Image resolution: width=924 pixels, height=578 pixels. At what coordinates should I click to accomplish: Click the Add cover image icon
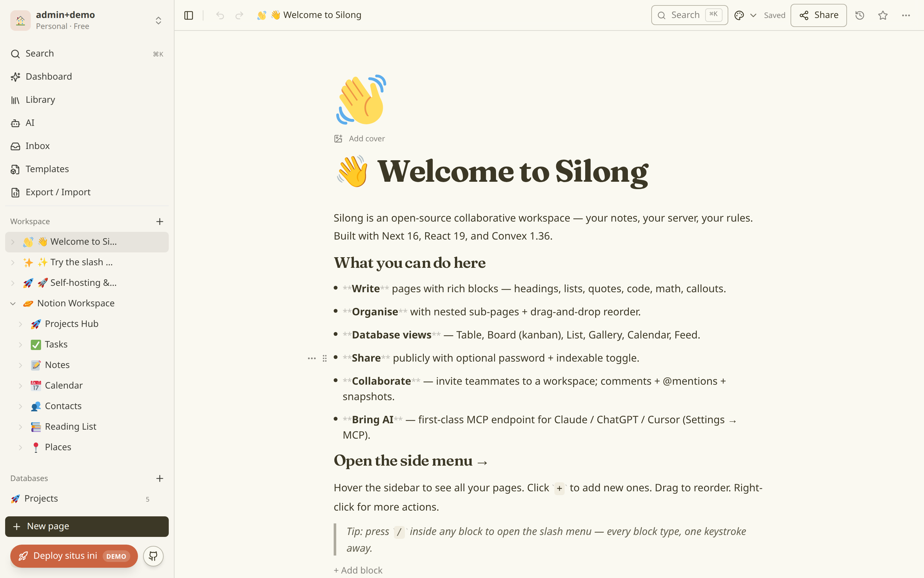tap(338, 138)
